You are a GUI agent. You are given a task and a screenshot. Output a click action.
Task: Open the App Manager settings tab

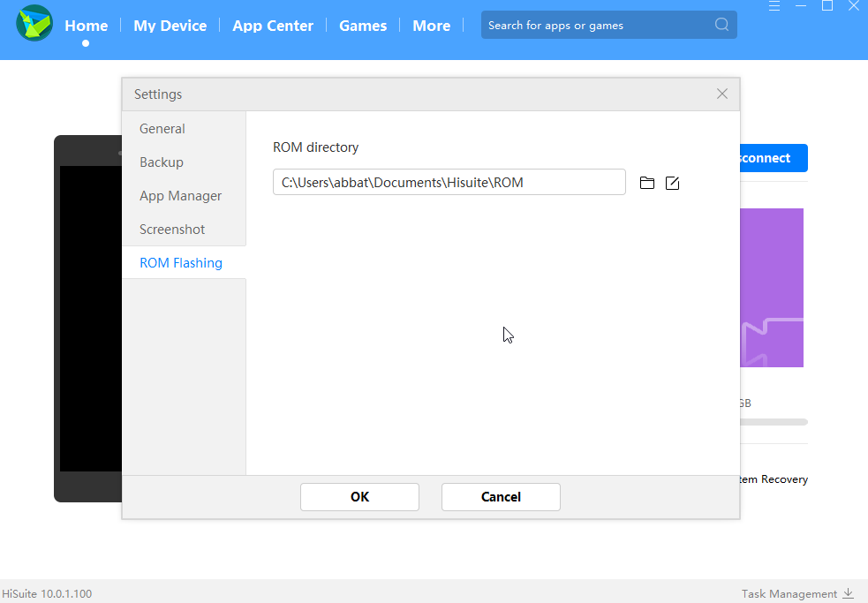(180, 196)
